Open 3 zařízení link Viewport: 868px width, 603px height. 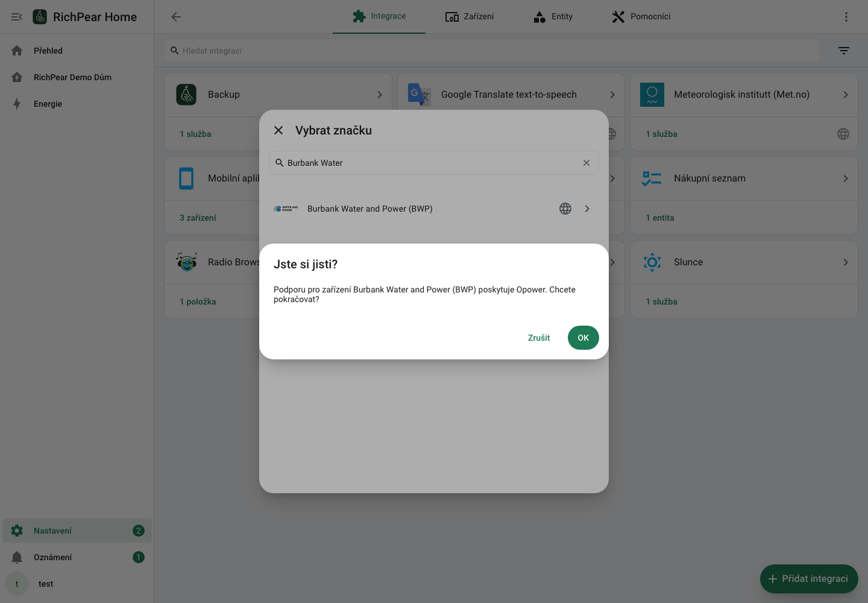198,218
